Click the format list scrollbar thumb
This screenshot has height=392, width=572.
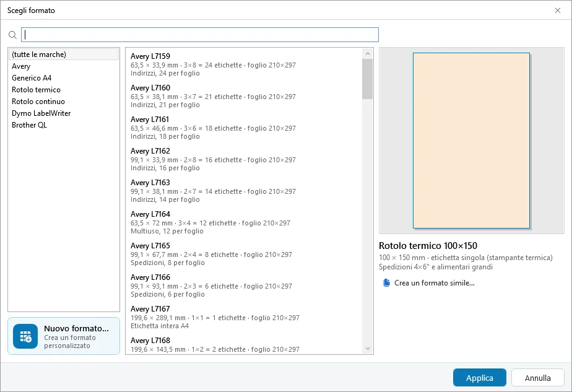368,79
